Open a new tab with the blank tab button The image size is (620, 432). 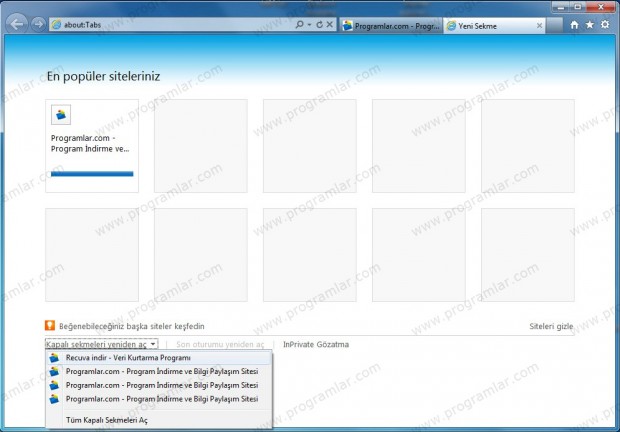pyautogui.click(x=555, y=26)
